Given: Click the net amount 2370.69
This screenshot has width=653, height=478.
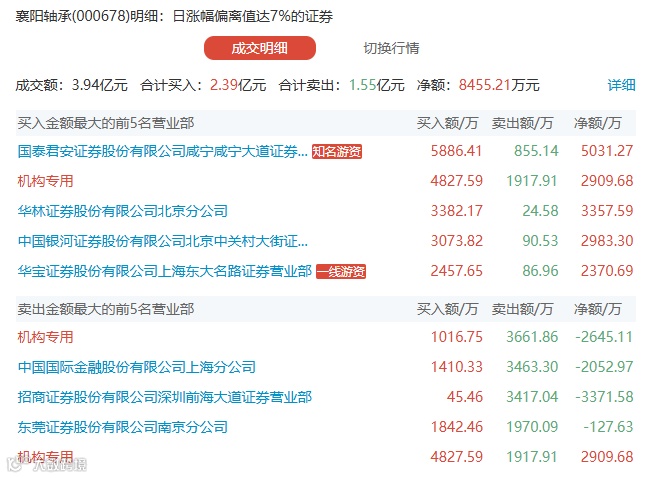Looking at the screenshot, I should tap(607, 271).
